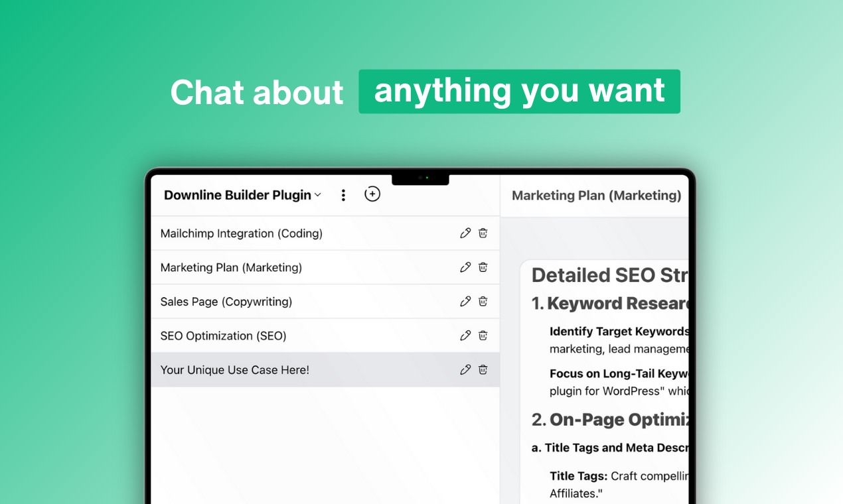This screenshot has width=843, height=504.
Task: Click the Marketing Plan (Marketing) chat header
Action: [596, 195]
